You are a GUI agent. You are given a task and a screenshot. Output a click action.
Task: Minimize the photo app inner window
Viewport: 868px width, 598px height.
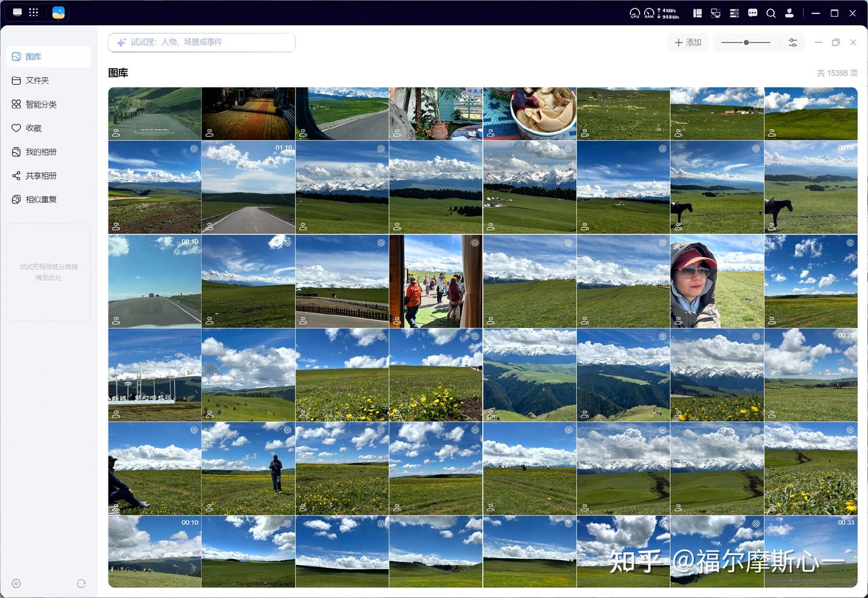point(819,42)
